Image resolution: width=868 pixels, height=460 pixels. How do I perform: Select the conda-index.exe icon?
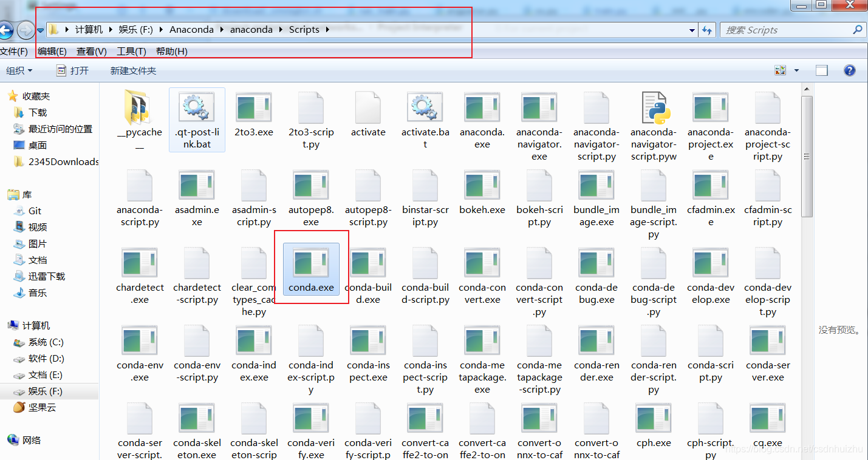(254, 341)
